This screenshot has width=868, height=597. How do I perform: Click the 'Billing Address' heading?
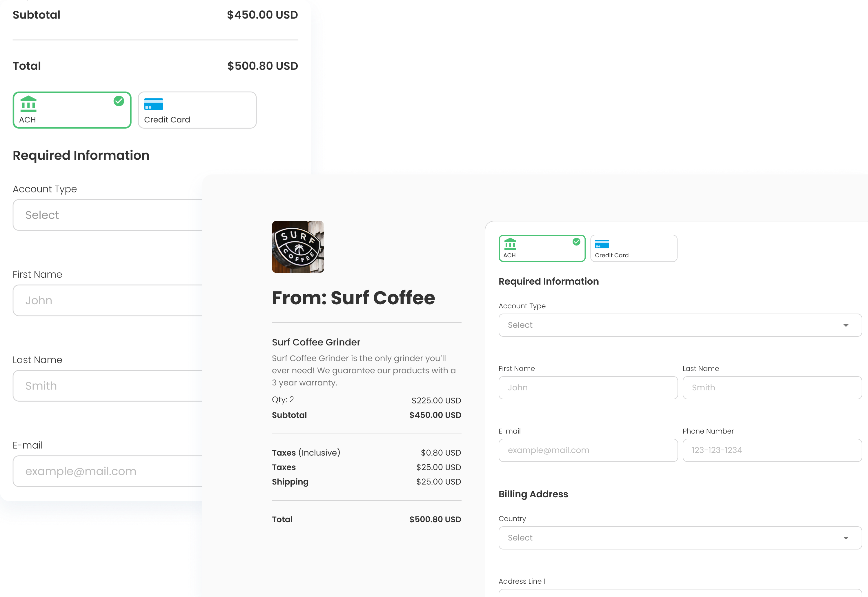[x=533, y=494]
